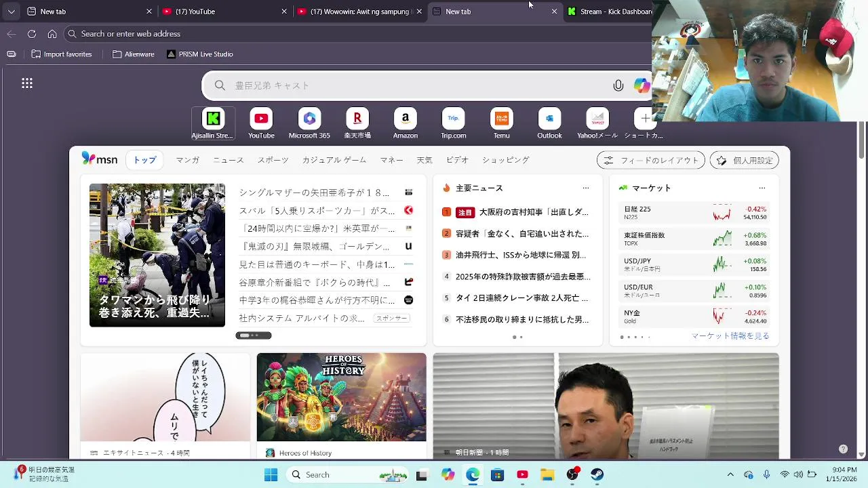Select the ニュース feed tab
Viewport: 868px width, 488px height.
(x=229, y=160)
